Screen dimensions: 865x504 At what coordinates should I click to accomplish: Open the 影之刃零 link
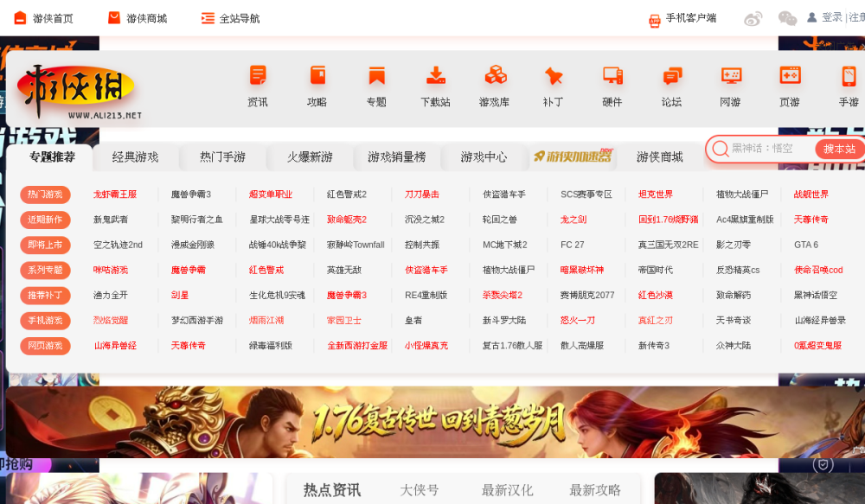pyautogui.click(x=734, y=245)
